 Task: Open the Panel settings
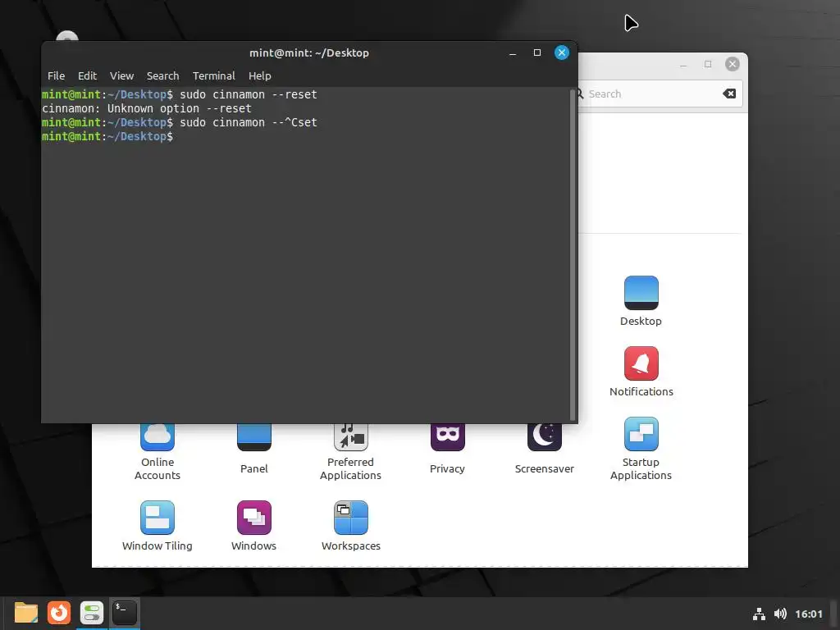(254, 438)
